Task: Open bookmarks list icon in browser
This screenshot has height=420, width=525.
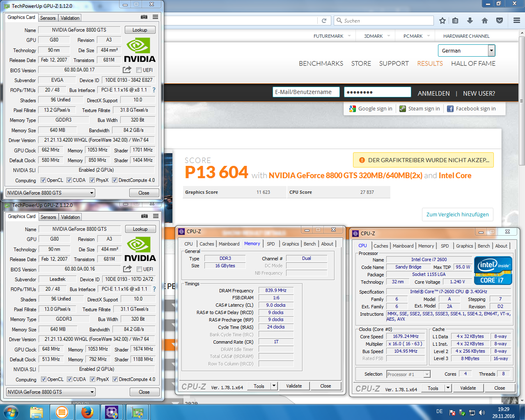Action: 455,21
